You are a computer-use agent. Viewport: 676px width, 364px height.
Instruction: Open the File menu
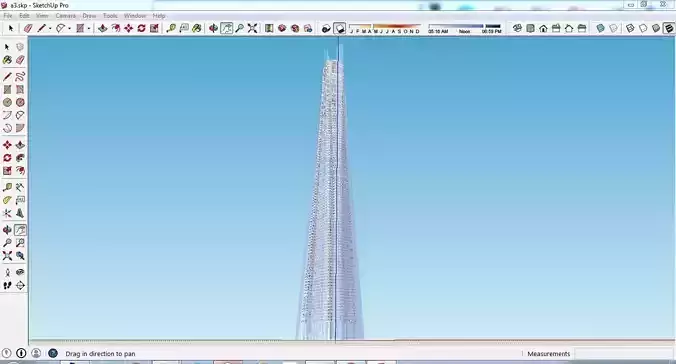8,16
